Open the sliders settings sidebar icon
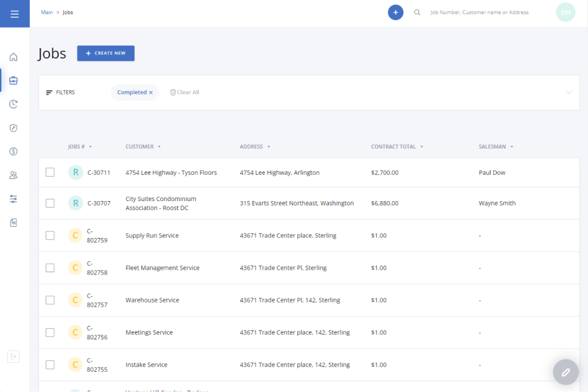 [x=14, y=199]
